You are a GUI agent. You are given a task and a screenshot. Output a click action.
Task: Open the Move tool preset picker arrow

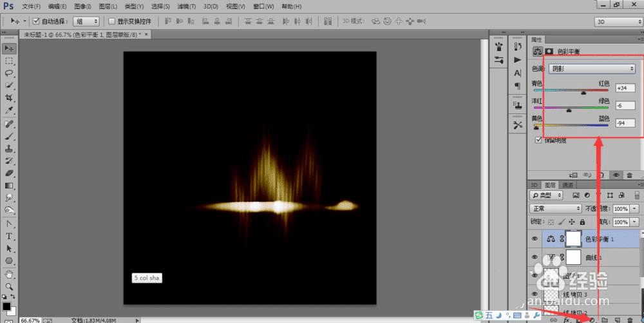24,21
